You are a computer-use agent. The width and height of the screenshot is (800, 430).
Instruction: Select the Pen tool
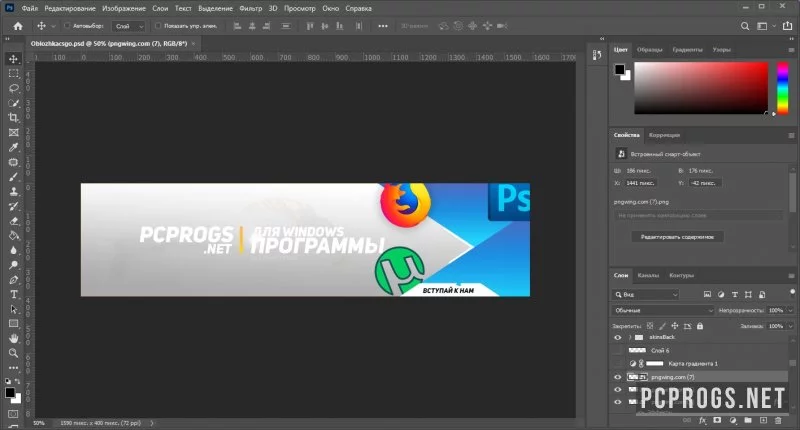(14, 280)
